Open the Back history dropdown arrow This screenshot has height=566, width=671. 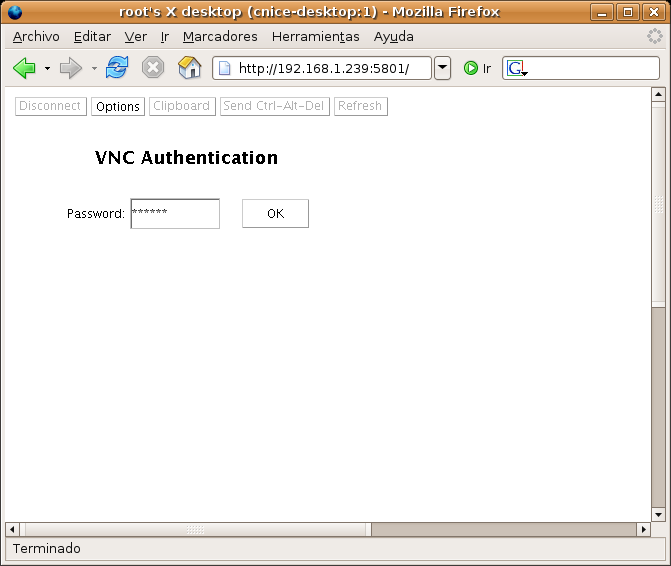click(x=47, y=68)
